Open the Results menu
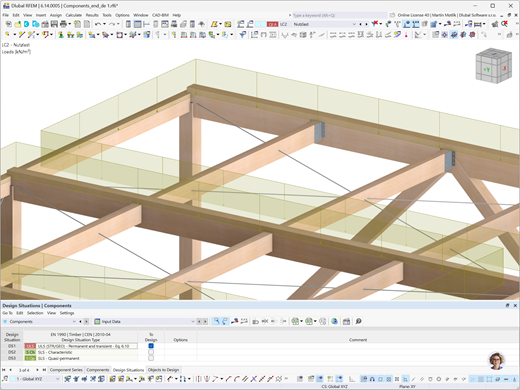520x390 pixels. tap(92, 15)
